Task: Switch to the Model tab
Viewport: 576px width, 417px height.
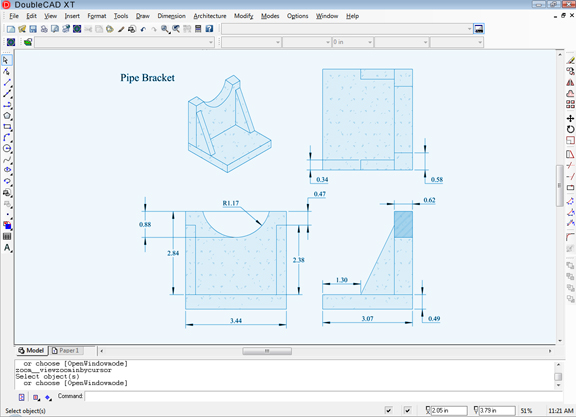Action: (32, 351)
